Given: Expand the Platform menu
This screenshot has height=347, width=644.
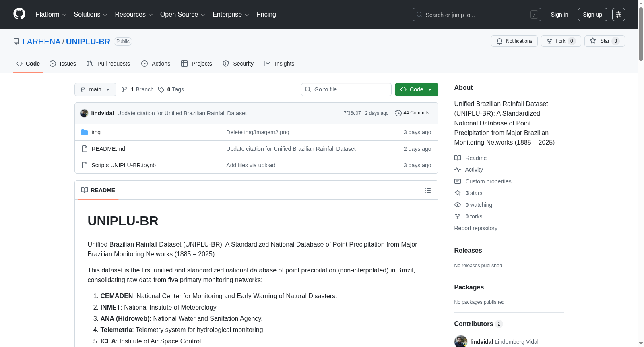Looking at the screenshot, I should click(x=51, y=15).
